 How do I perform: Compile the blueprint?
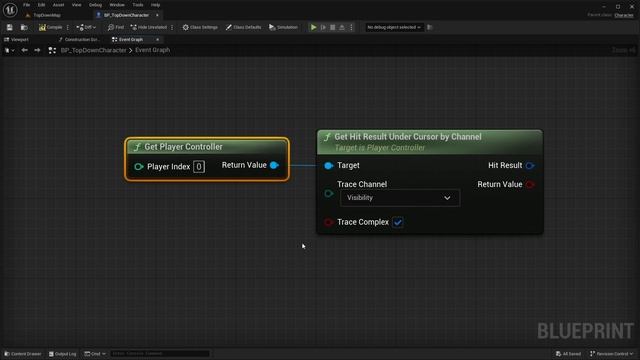point(51,27)
